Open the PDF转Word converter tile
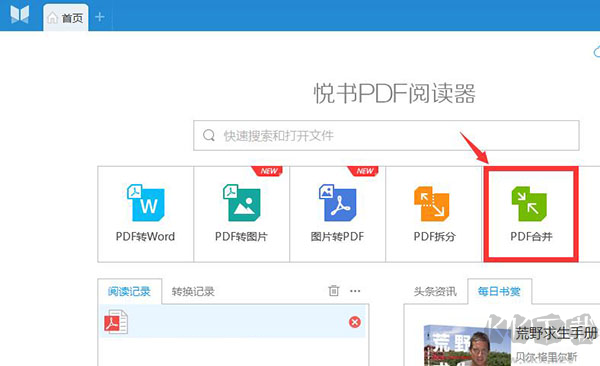Image resolution: width=600 pixels, height=366 pixels. point(145,214)
